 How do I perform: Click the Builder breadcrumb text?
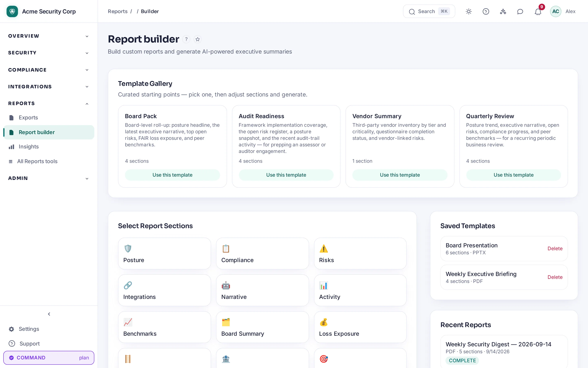[150, 11]
